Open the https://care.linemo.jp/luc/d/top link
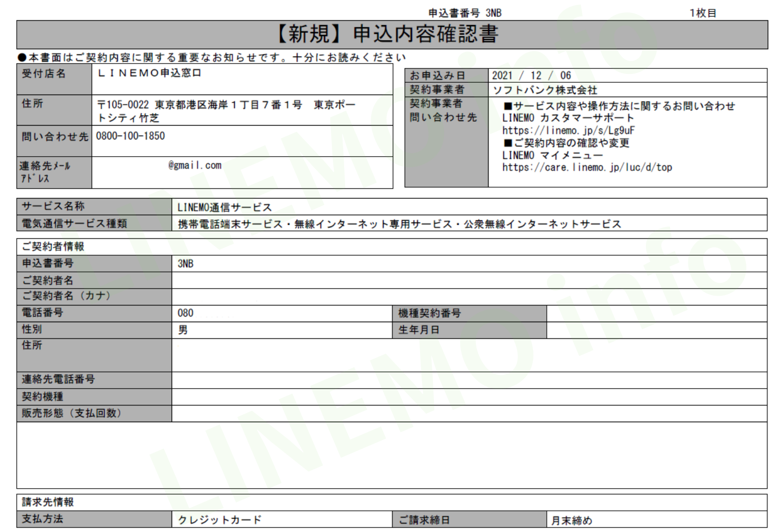The height and width of the screenshot is (532, 779). [587, 167]
